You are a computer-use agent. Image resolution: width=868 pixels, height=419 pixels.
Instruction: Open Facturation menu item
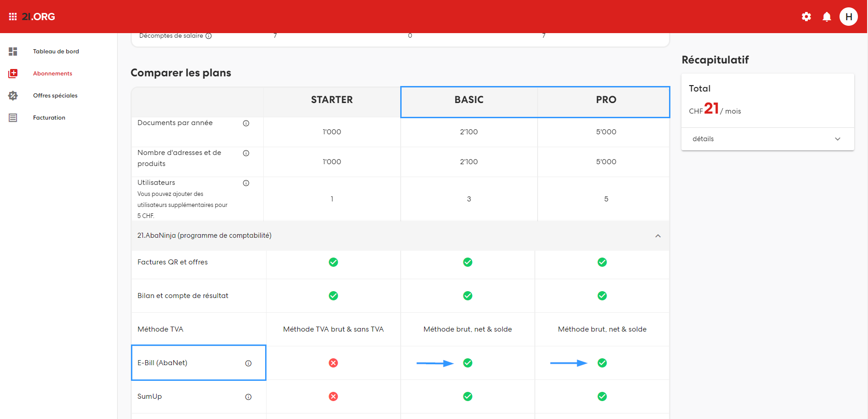click(x=49, y=118)
